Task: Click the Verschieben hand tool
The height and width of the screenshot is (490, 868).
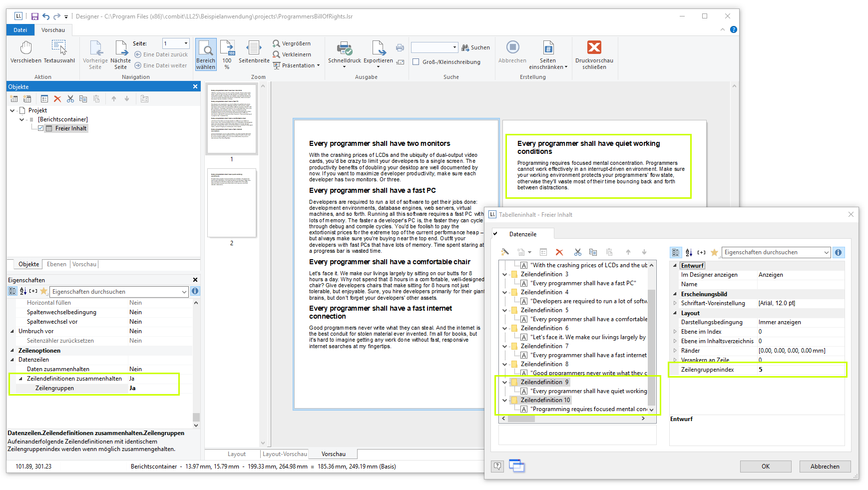Action: click(26, 48)
